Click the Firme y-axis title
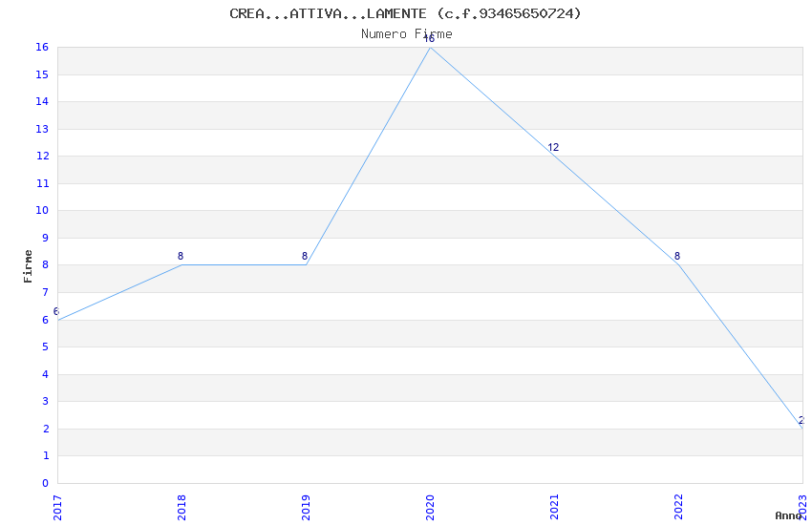This screenshot has height=525, width=812. pos(28,266)
